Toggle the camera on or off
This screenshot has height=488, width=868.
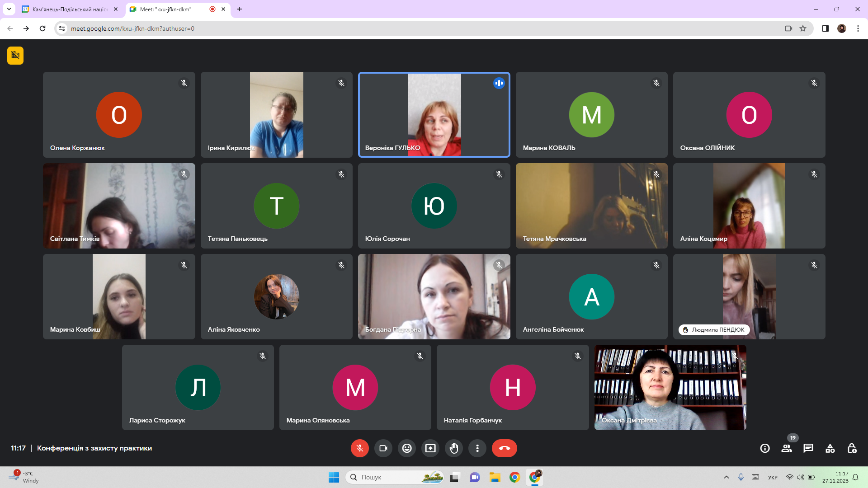tap(383, 448)
